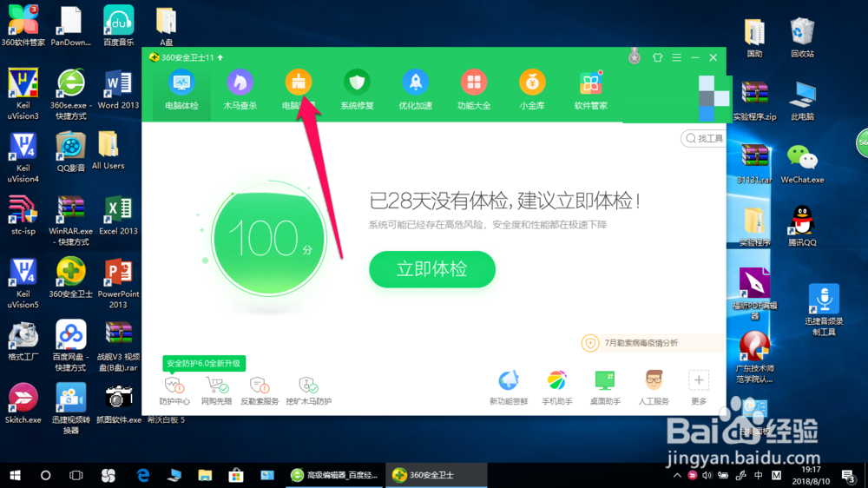This screenshot has height=488, width=868.
Task: Open the 挖矿木马防护 icon
Action: pos(308,391)
